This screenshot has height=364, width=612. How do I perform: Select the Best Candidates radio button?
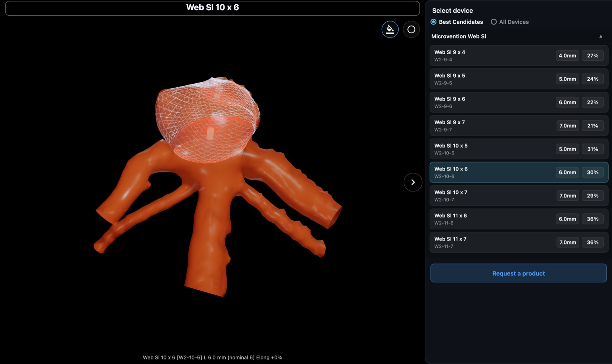(x=433, y=22)
